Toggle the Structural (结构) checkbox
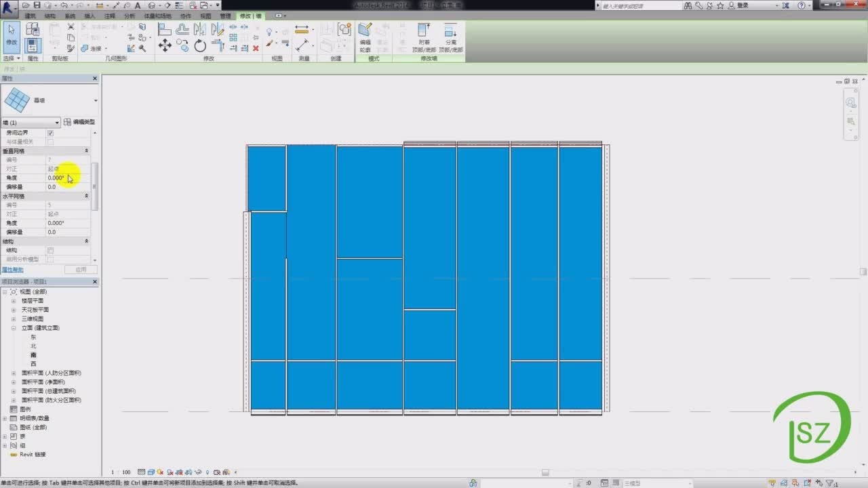 50,250
